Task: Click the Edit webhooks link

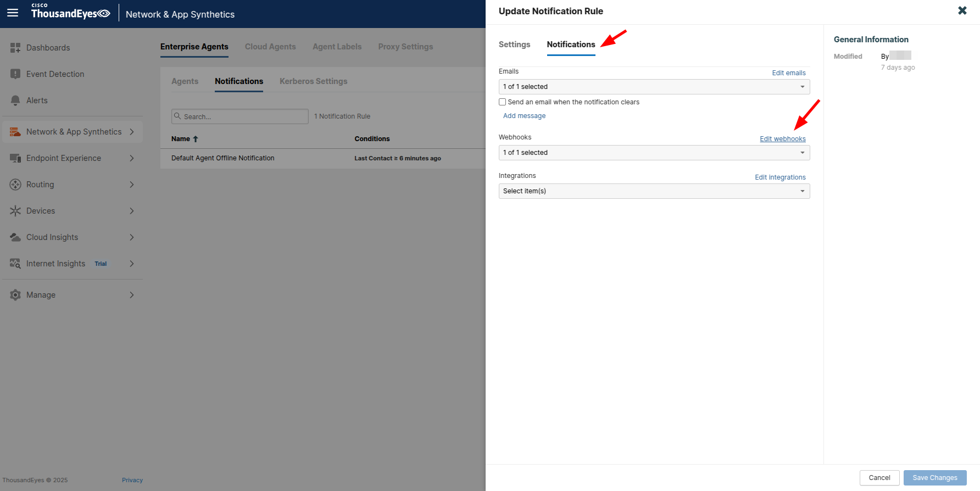Action: point(783,139)
